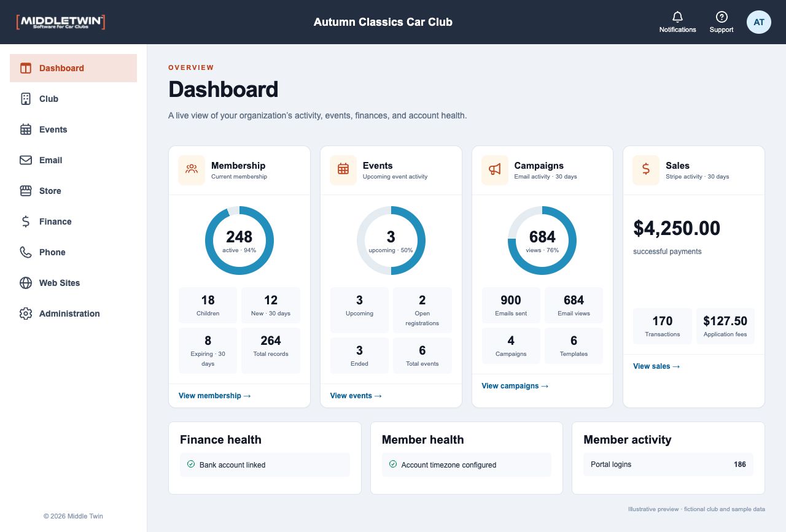Click the Templates 6 tile
786x532 pixels.
(x=574, y=345)
